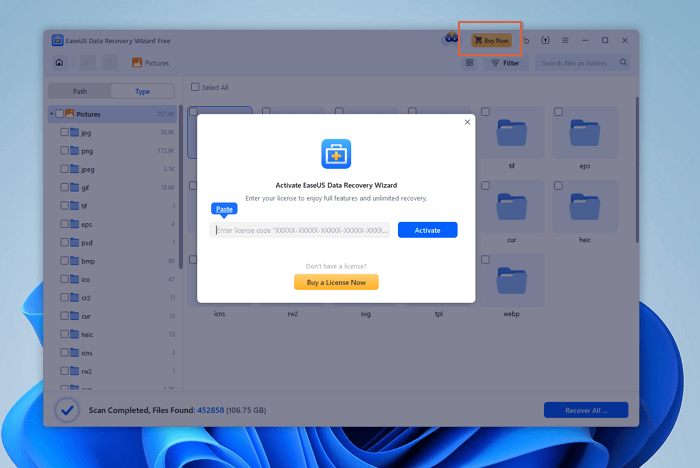
Task: Open the cur folder thumbnail
Action: [512, 207]
